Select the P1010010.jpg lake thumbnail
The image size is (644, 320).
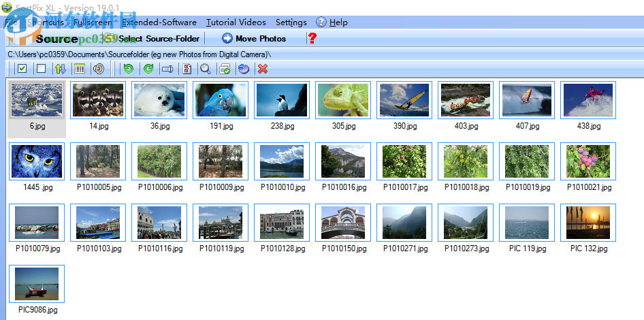282,161
